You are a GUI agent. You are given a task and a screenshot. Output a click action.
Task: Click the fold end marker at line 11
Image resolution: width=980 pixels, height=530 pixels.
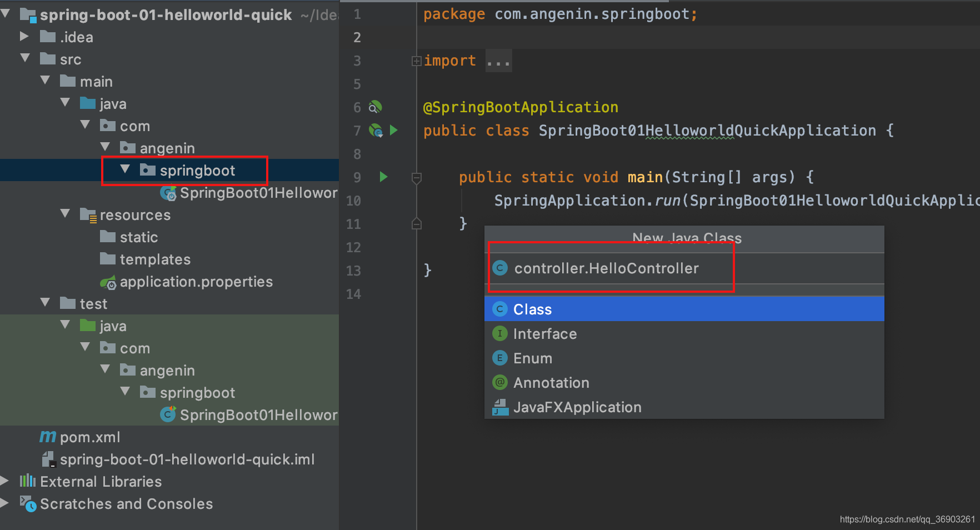click(x=417, y=224)
